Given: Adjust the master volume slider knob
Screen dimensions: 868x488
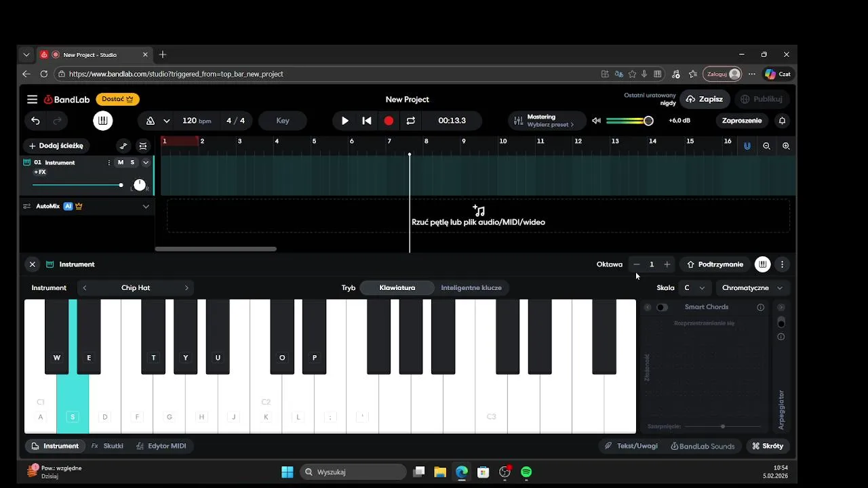Looking at the screenshot, I should coord(648,121).
